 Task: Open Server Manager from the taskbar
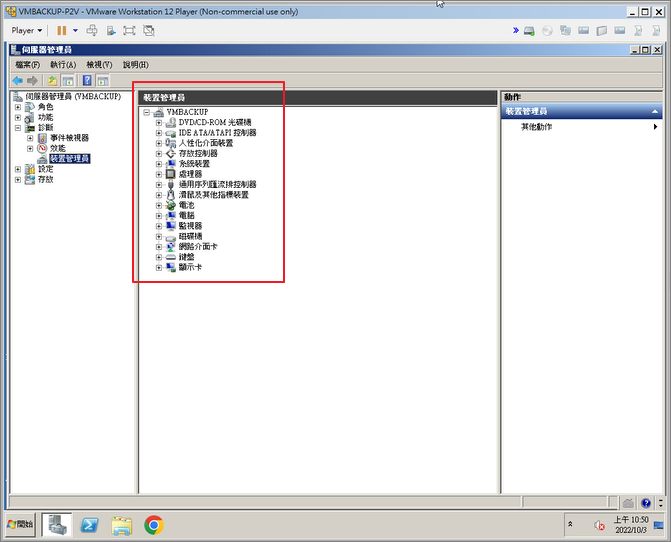(x=57, y=525)
